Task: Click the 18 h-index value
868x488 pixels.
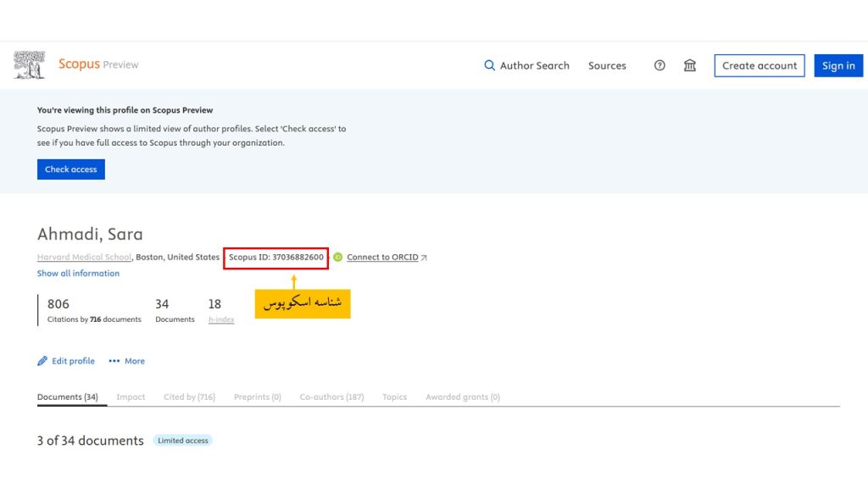Action: click(214, 304)
